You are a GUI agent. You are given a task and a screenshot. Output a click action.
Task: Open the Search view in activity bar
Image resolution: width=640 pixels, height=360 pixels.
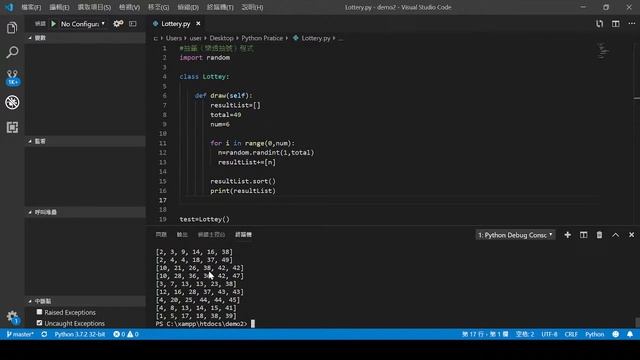[x=12, y=52]
